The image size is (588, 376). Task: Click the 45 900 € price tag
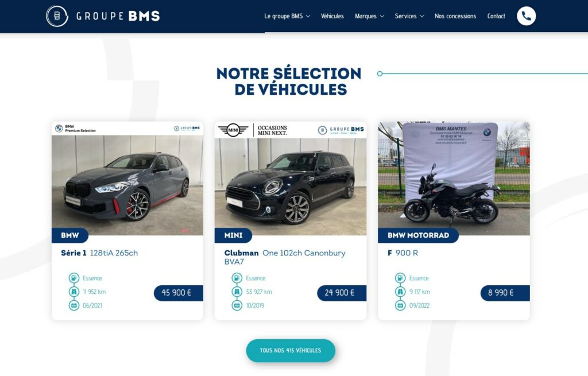(x=179, y=293)
